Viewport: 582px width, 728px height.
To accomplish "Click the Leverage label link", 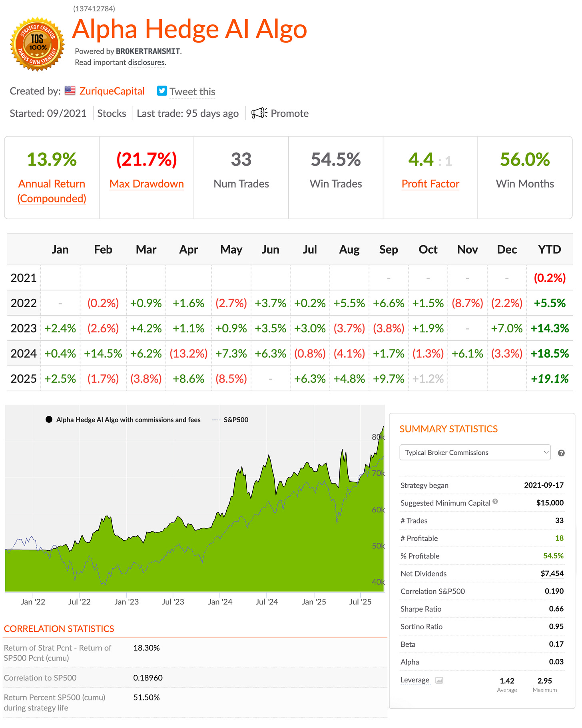I will [415, 680].
